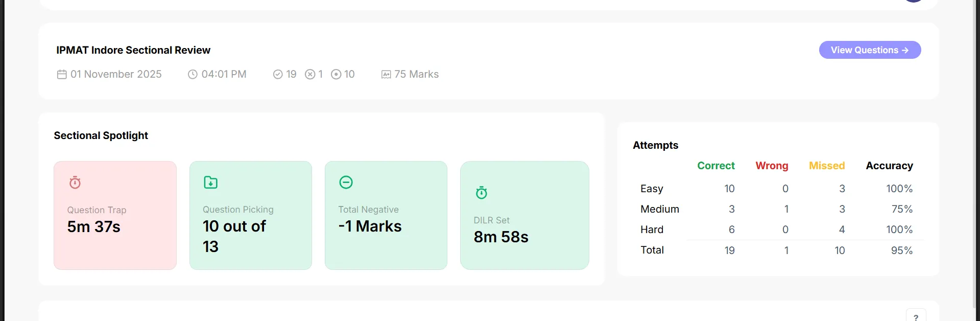The width and height of the screenshot is (980, 321).
Task: Select the Question Picking 10 out of 13 card
Action: coord(251,215)
